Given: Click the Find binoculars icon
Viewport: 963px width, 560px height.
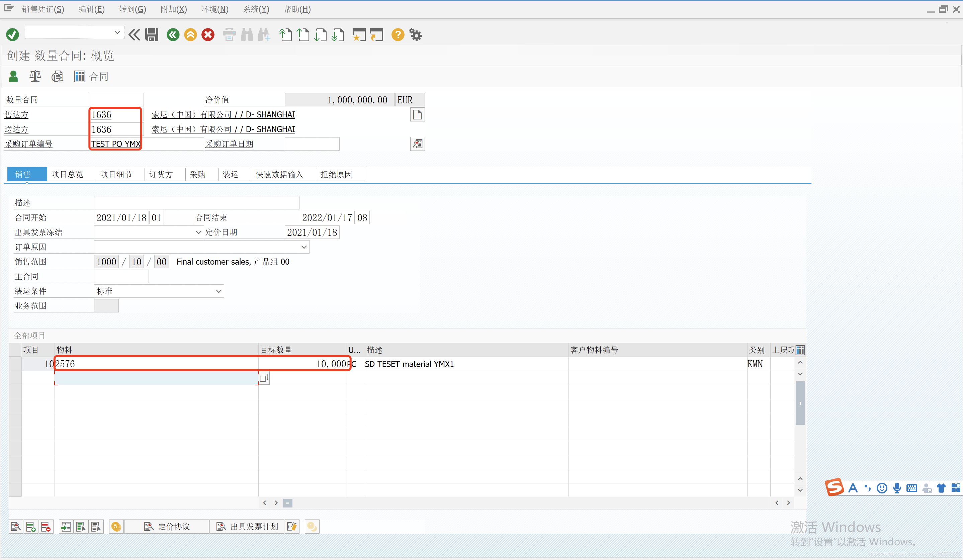Looking at the screenshot, I should (247, 35).
